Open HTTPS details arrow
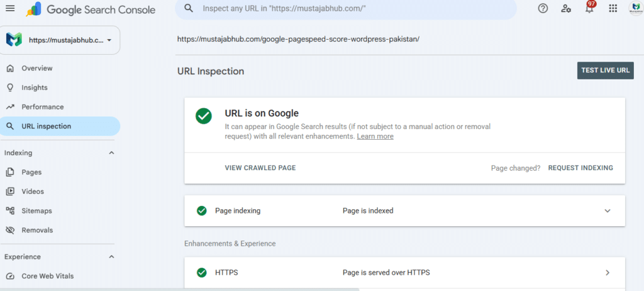644x291 pixels. point(608,273)
